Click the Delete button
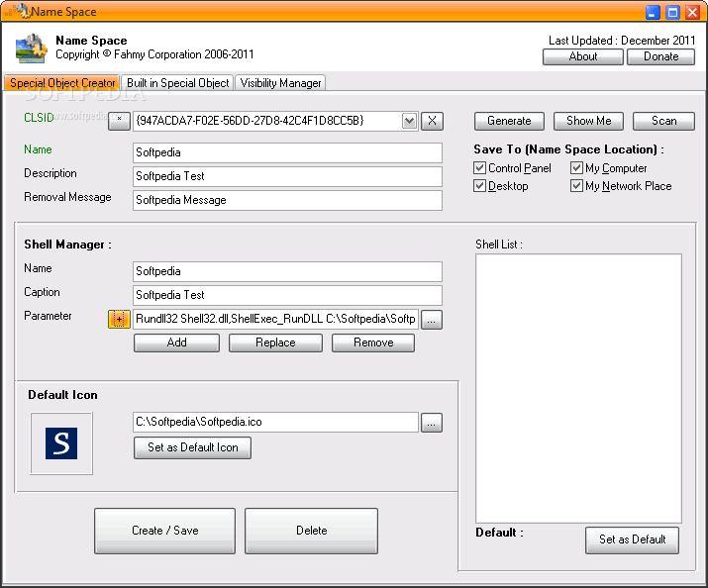This screenshot has height=588, width=708. (312, 531)
